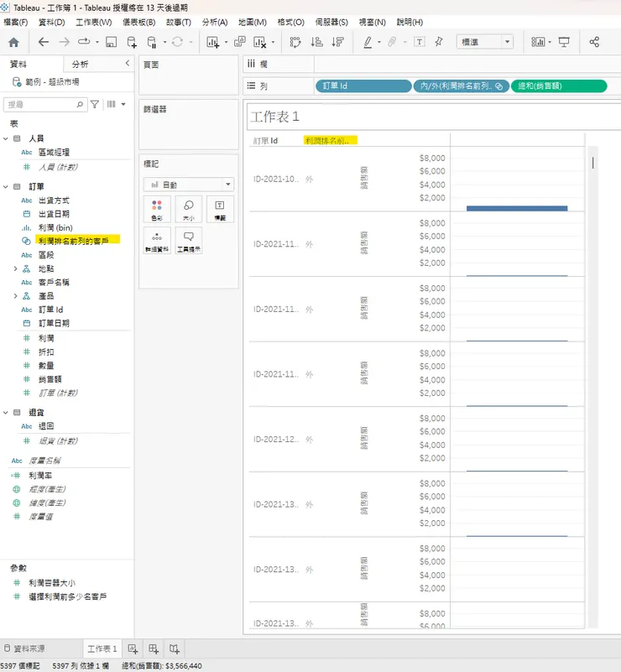This screenshot has height=672, width=621.
Task: Save the workbook with the disk icon
Action: tap(111, 42)
